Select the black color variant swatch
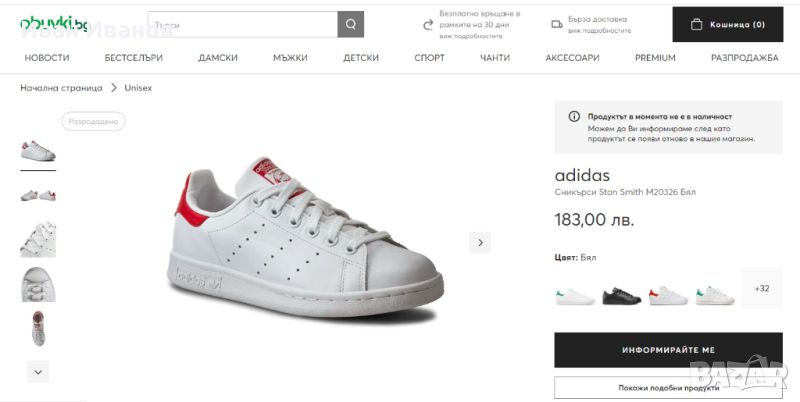The height and width of the screenshot is (402, 800). point(620,295)
